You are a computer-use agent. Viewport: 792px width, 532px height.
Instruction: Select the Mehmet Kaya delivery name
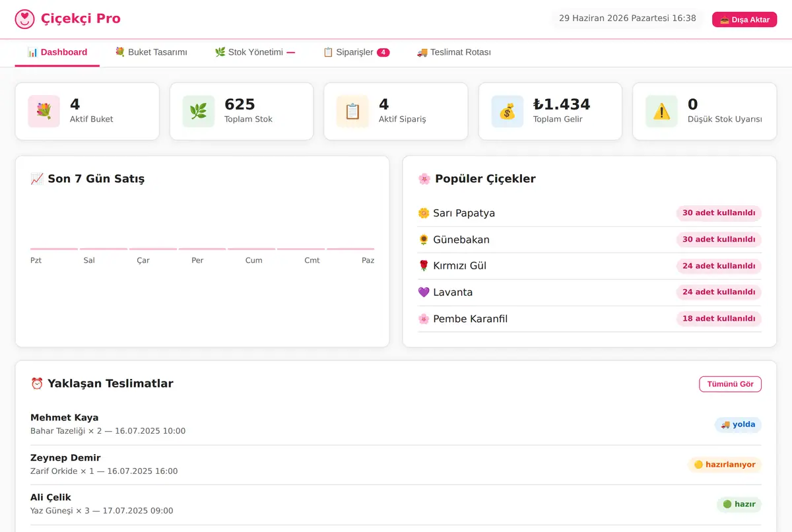[65, 418]
